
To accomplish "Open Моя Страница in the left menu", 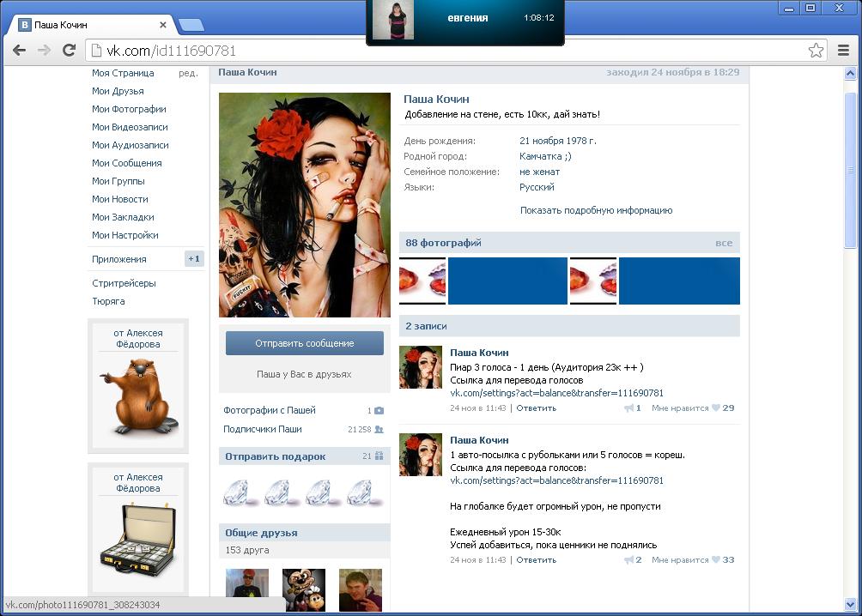I will click(x=123, y=73).
